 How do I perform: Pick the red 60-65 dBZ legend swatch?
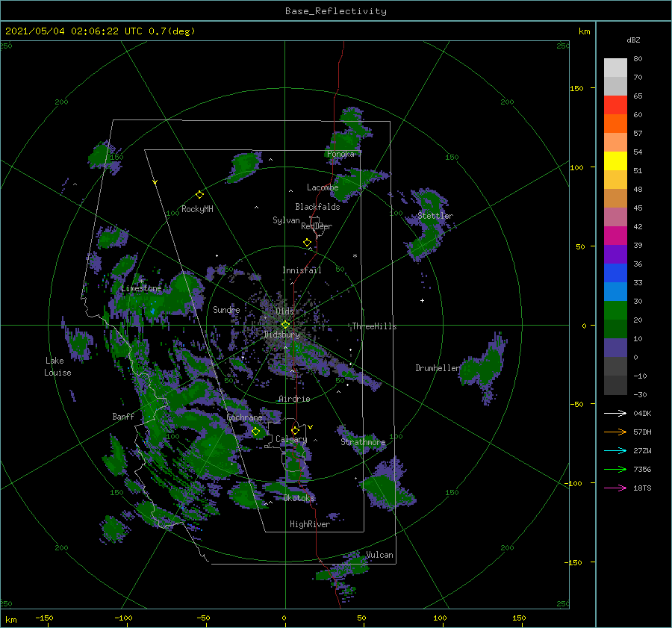pyautogui.click(x=615, y=105)
